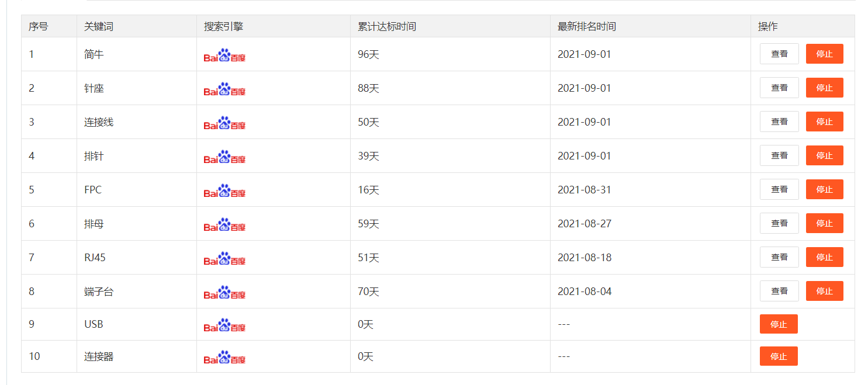The image size is (868, 385).
Task: Stop the 连接线 keyword
Action: [x=824, y=122]
